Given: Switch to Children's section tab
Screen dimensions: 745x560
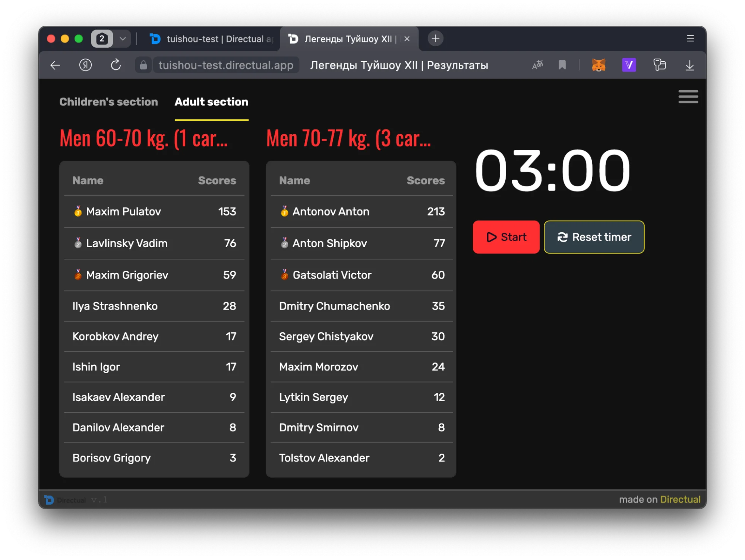Looking at the screenshot, I should click(108, 102).
